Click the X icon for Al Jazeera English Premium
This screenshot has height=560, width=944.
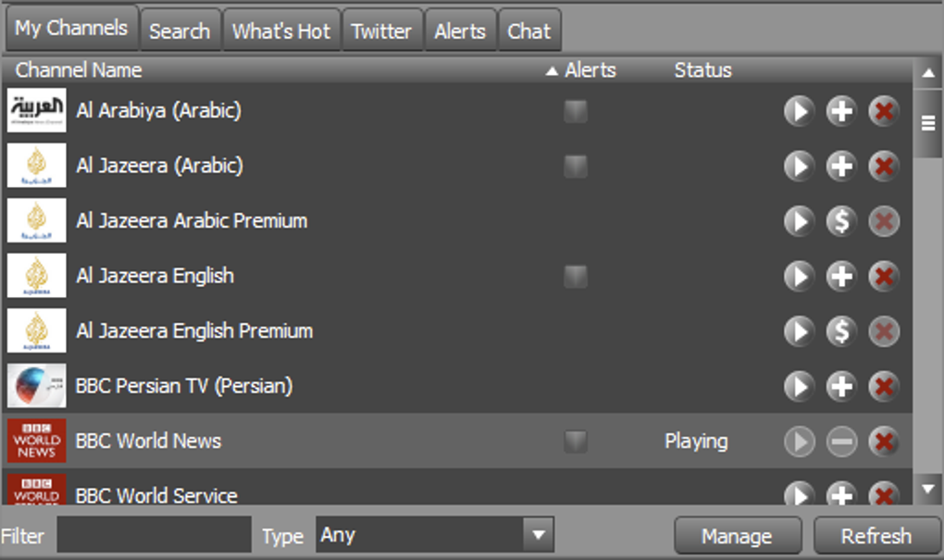884,331
